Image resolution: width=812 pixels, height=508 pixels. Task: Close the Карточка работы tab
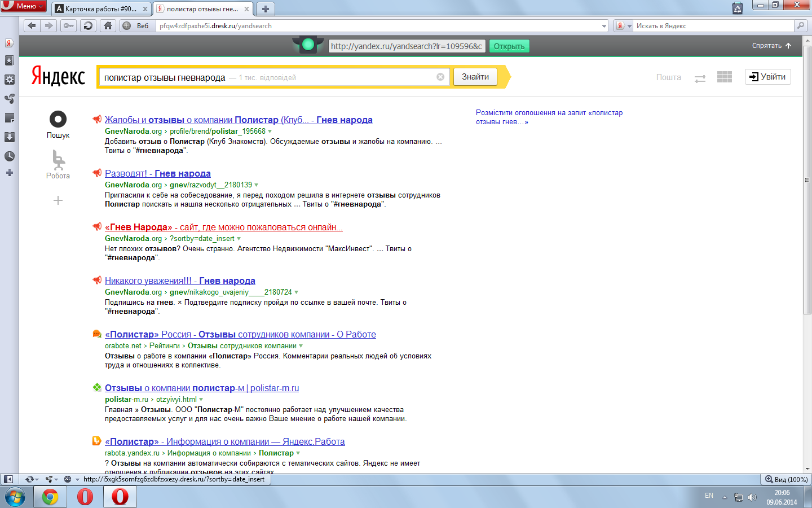pos(145,9)
